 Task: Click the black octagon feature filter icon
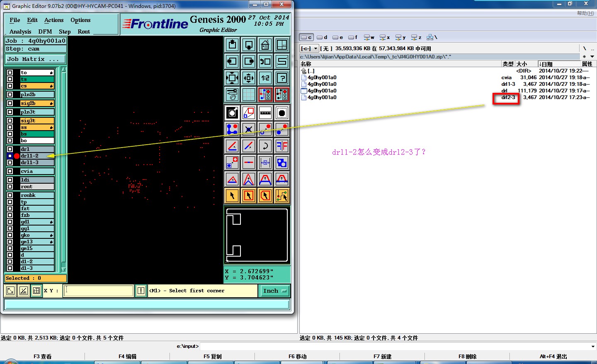[x=282, y=113]
